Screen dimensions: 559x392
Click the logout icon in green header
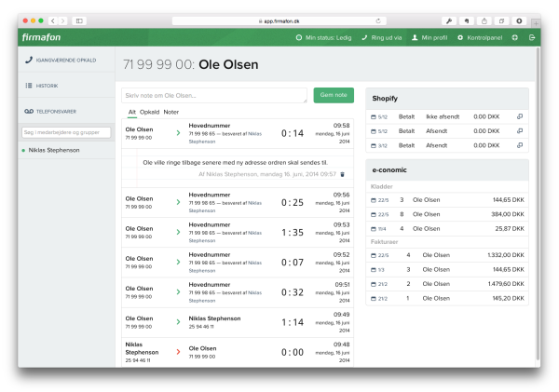[532, 37]
